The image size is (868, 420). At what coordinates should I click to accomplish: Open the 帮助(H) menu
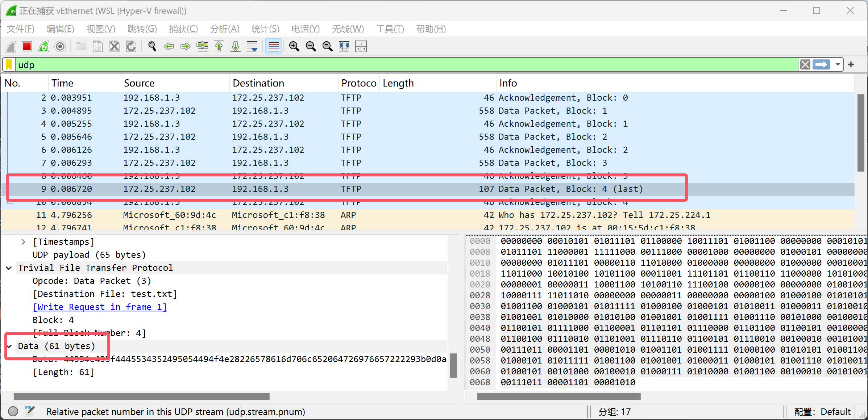tap(431, 29)
